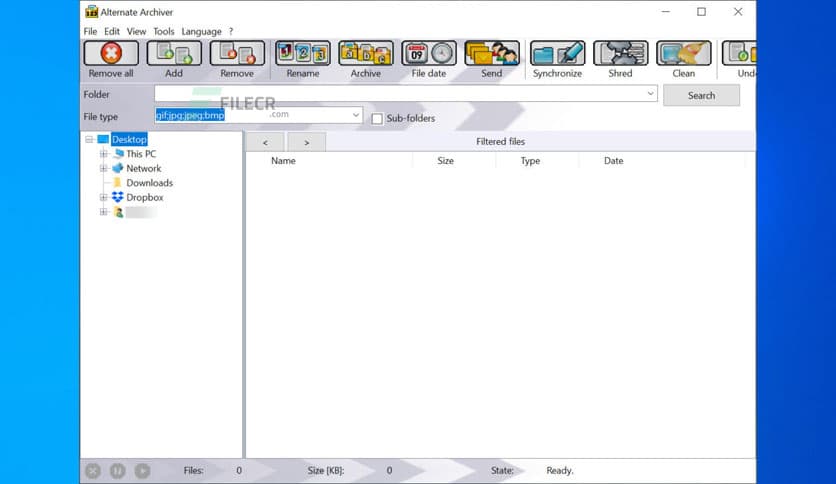Click the Search button
Screen dimensions: 836x484
701,95
